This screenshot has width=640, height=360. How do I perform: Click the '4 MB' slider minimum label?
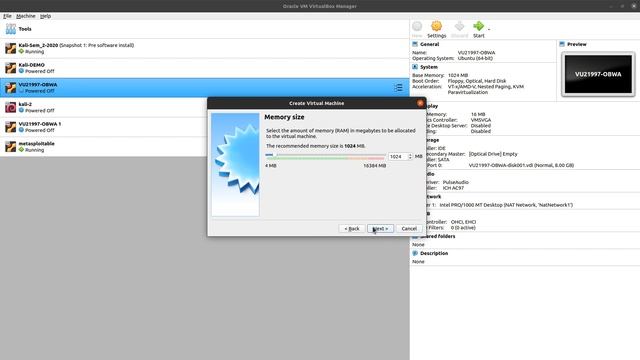271,166
